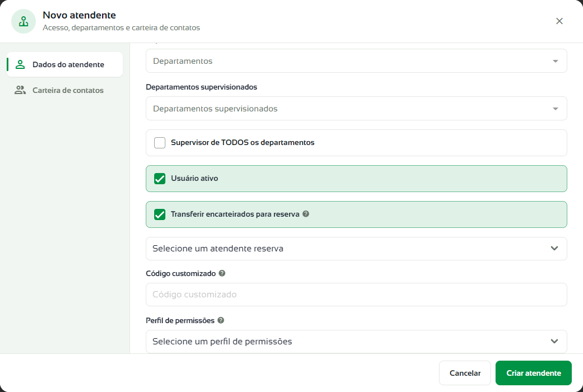
Task: Click the Departamentos supervisionados field label
Action: point(201,87)
